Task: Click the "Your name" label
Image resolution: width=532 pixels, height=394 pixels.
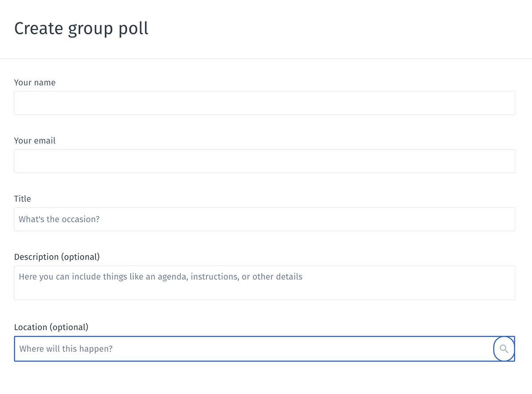Action: 35,82
